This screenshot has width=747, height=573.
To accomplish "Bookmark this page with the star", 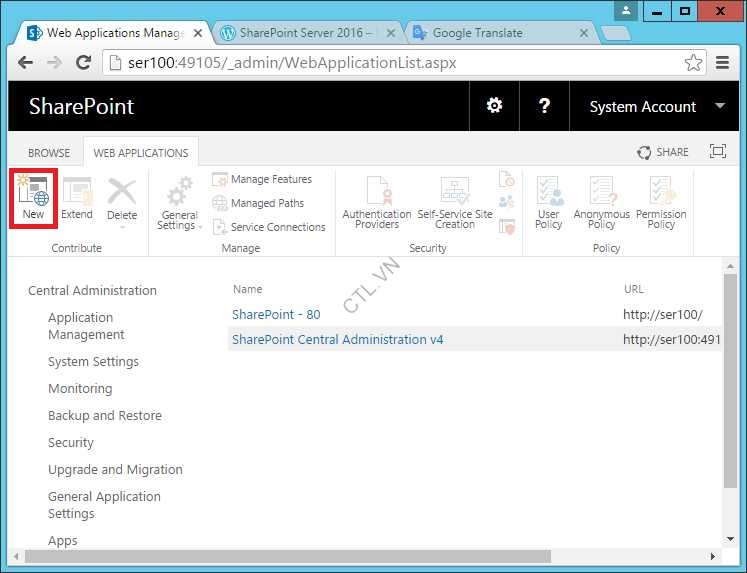I will pyautogui.click(x=693, y=62).
